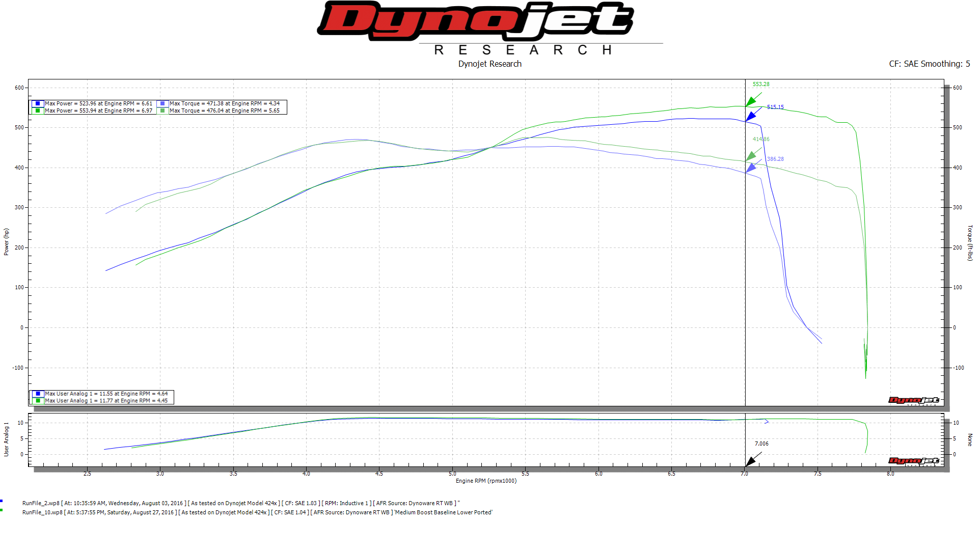The height and width of the screenshot is (552, 980).
Task: Open the RunFile_2.wp8 run description line
Action: (241, 503)
